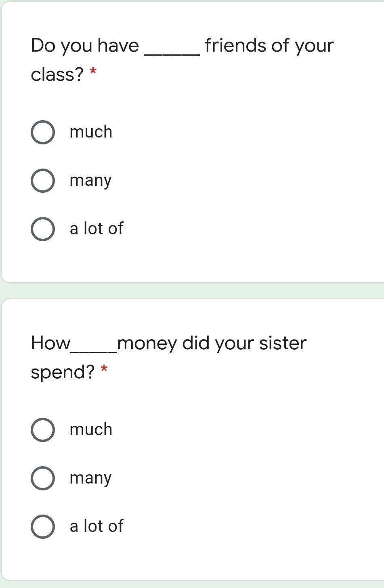Click the 'many' label text under friends question
Screen dimensions: 384x588
(x=90, y=181)
